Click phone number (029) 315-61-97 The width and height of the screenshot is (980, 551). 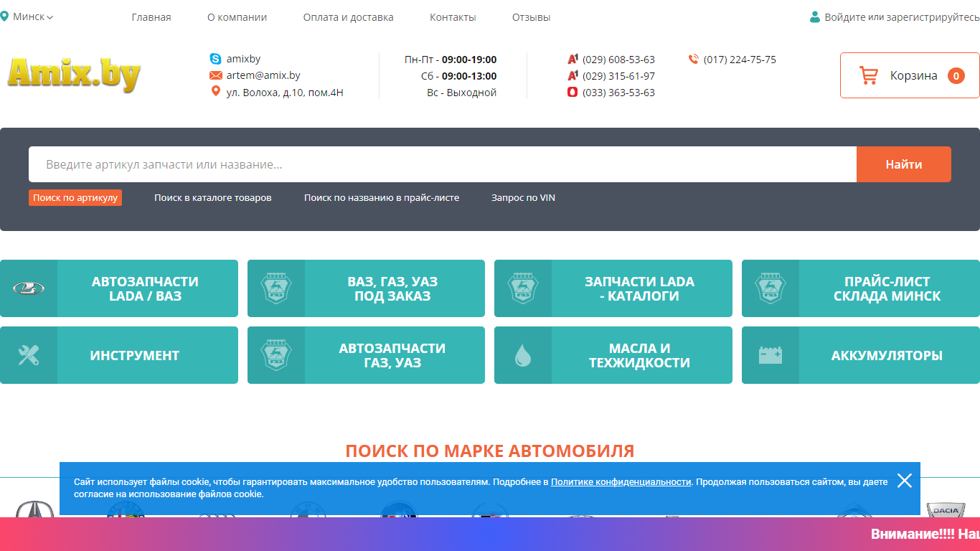(x=618, y=76)
